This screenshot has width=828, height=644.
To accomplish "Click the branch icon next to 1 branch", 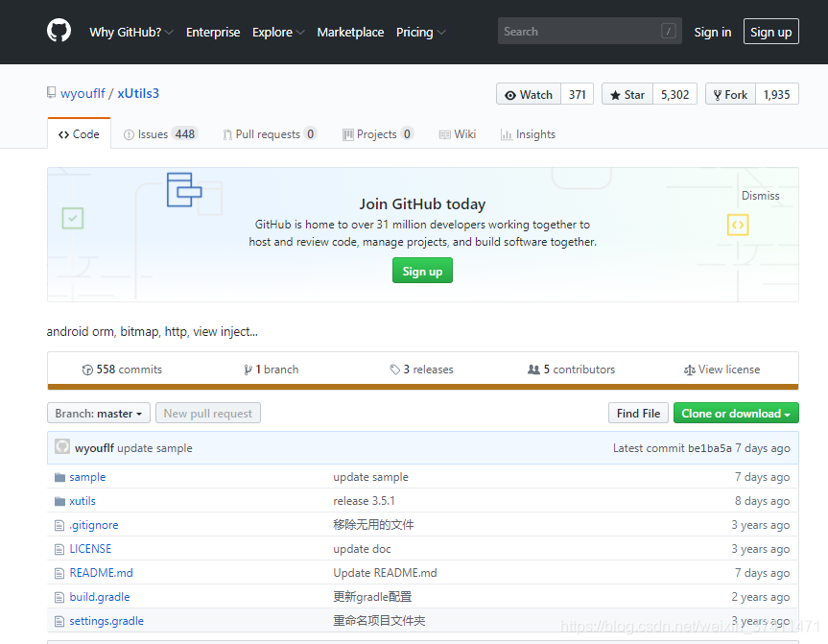I will coord(248,370).
